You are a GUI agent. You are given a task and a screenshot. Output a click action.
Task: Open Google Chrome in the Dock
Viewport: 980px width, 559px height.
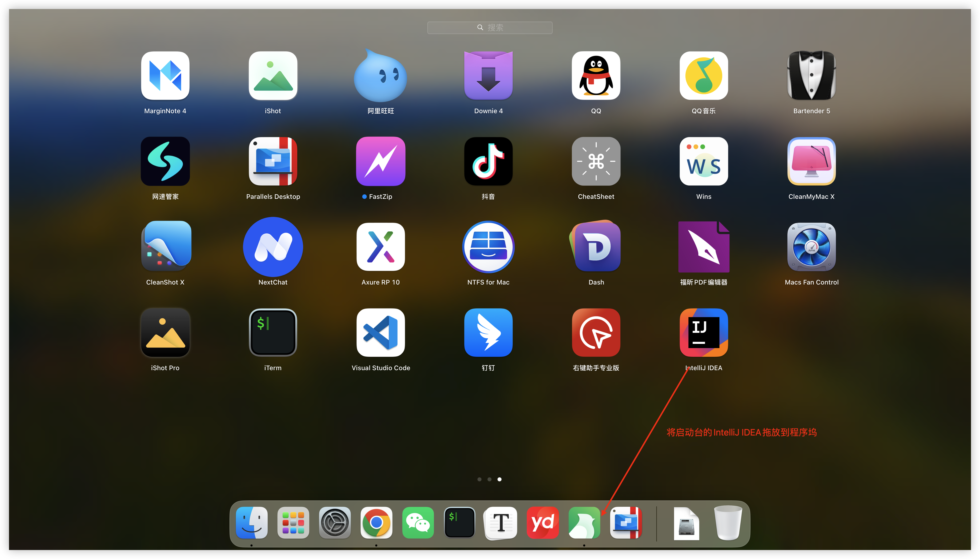376,522
